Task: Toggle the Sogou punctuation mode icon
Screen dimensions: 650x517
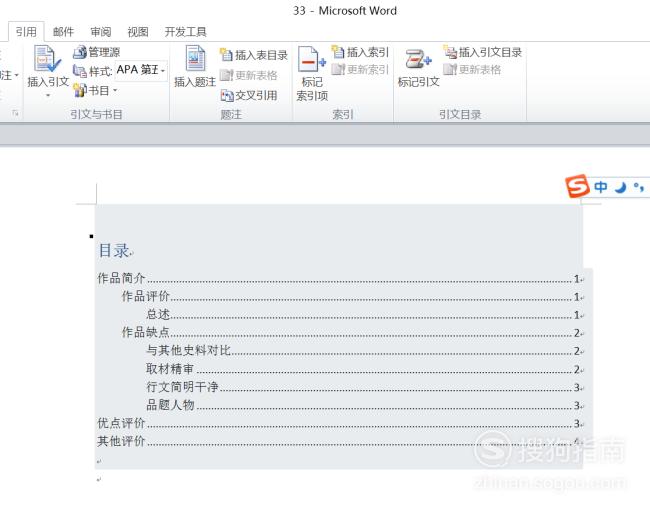Action: pos(639,187)
